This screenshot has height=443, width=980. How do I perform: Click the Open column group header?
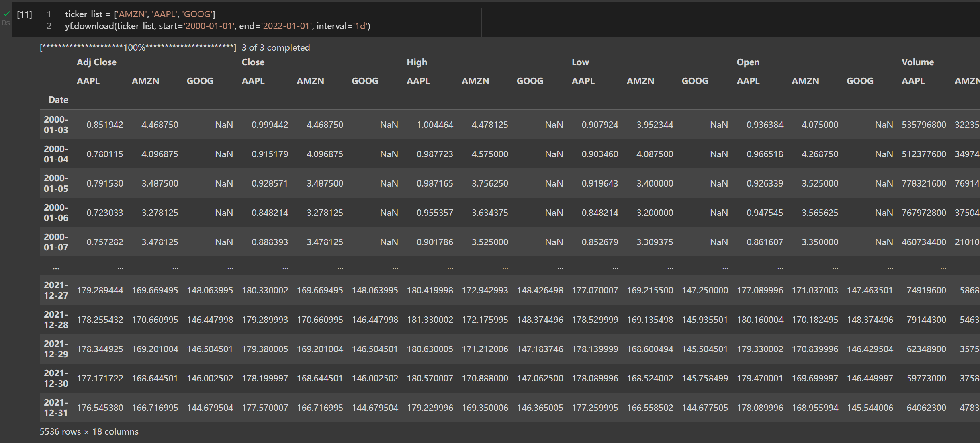pyautogui.click(x=748, y=62)
